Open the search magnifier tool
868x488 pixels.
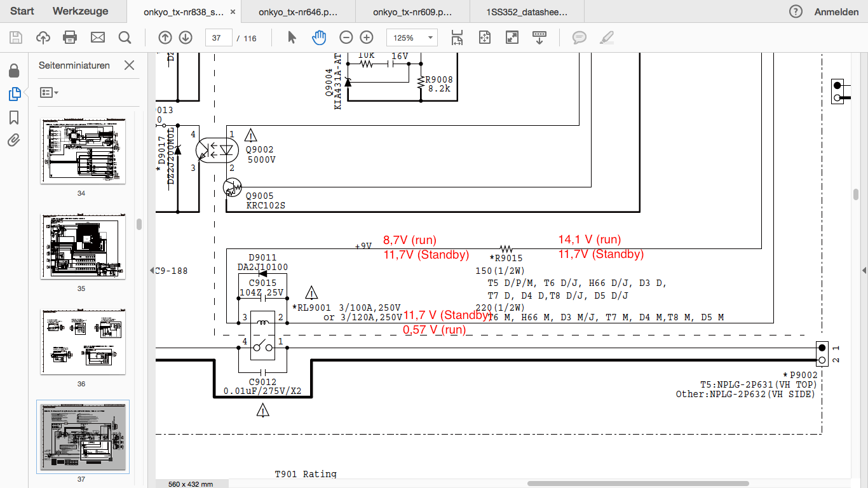125,37
